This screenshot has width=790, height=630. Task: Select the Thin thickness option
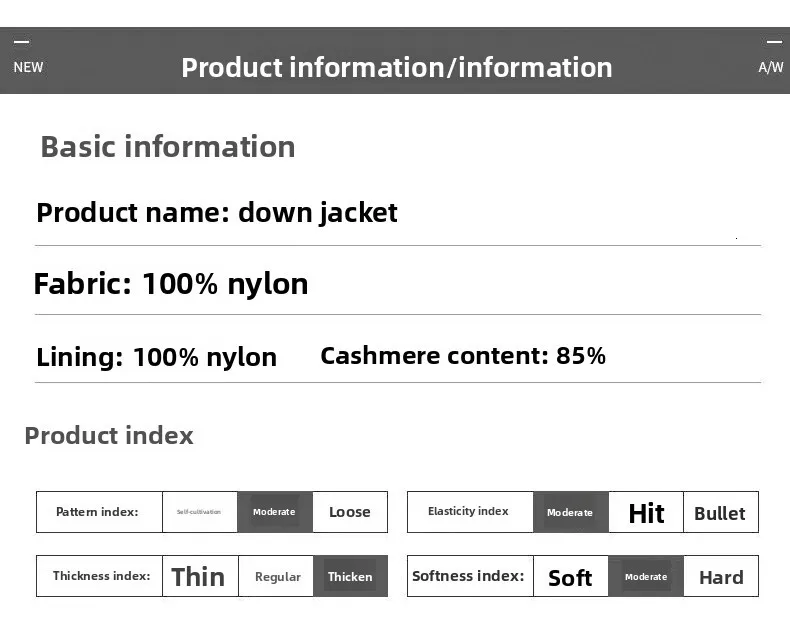pyautogui.click(x=198, y=576)
